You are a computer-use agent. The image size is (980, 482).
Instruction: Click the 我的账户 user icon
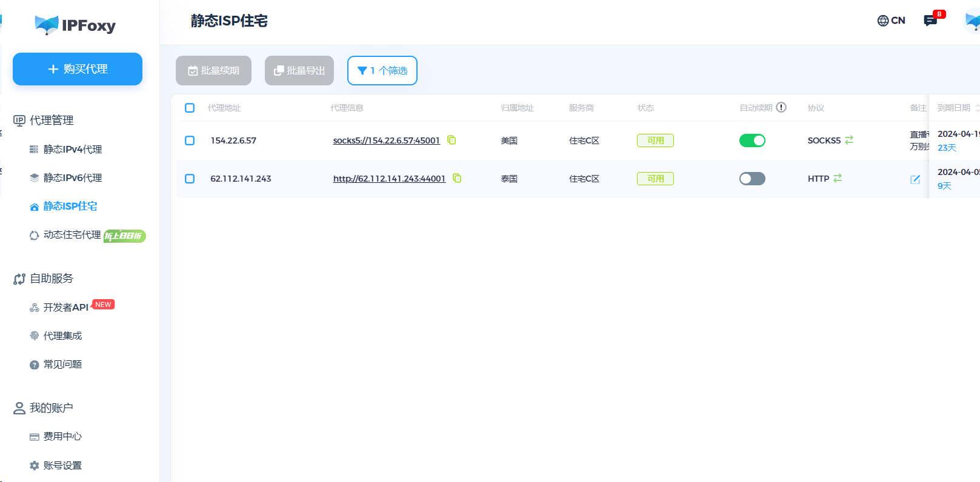click(x=19, y=408)
